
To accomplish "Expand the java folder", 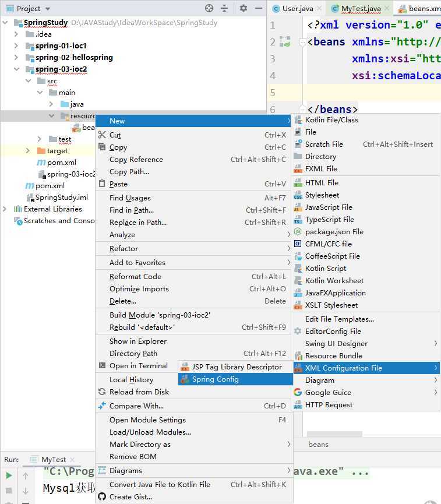I will click(51, 104).
